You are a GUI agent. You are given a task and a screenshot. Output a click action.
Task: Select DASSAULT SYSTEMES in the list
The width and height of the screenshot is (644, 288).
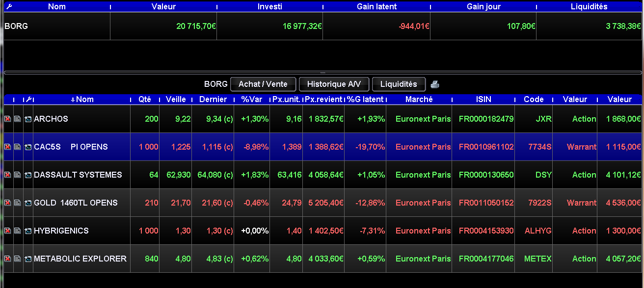[78, 175]
